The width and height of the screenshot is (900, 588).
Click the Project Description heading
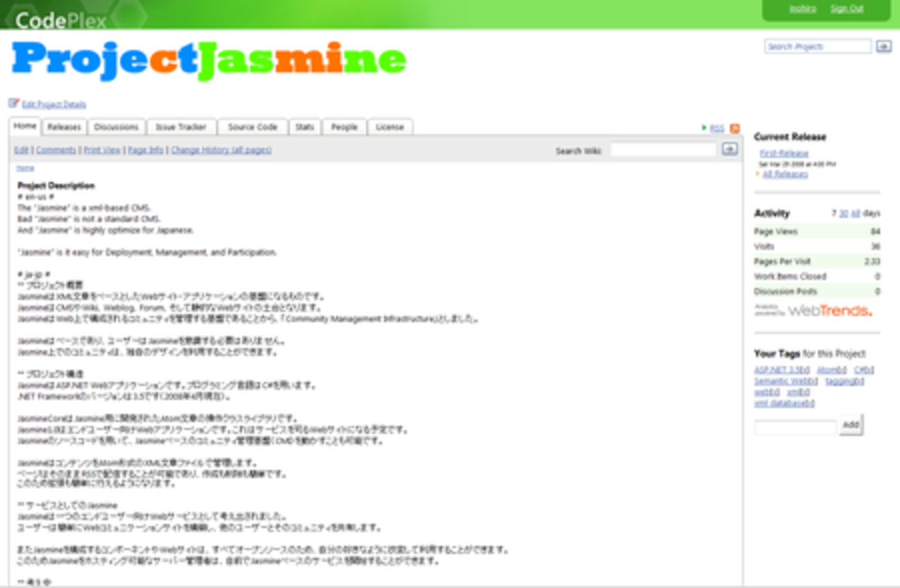[56, 186]
